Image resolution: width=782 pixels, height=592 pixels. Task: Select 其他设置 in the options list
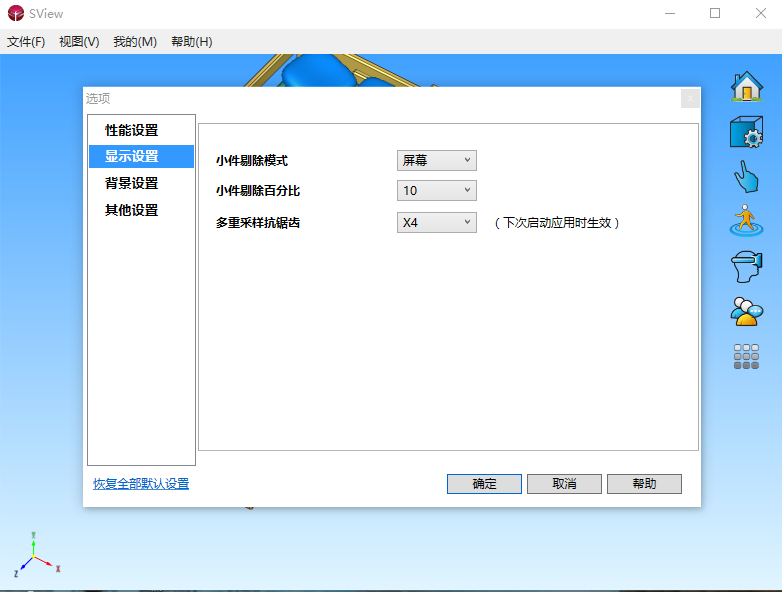[132, 210]
